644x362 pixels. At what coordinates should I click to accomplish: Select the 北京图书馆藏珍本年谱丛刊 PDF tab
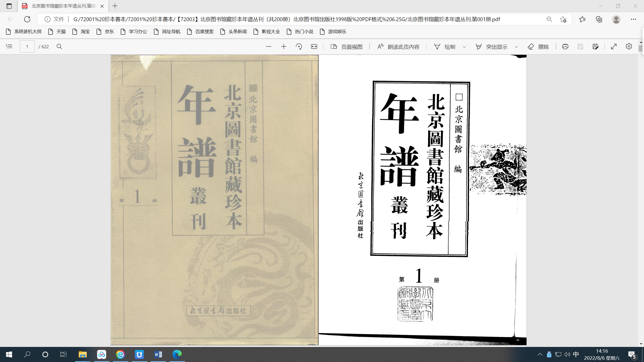63,6
